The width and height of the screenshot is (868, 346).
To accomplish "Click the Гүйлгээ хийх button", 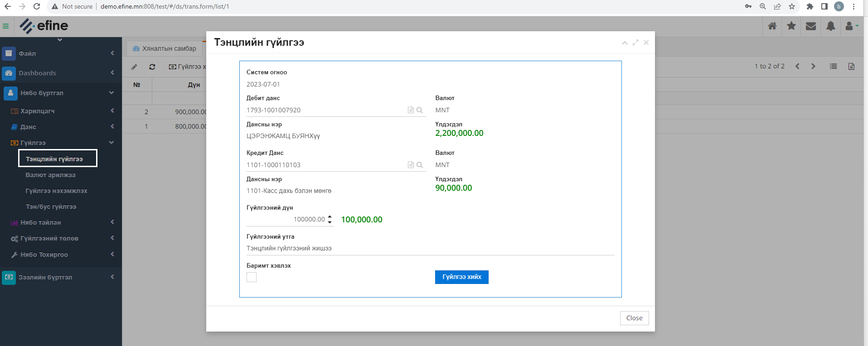I will pyautogui.click(x=462, y=277).
